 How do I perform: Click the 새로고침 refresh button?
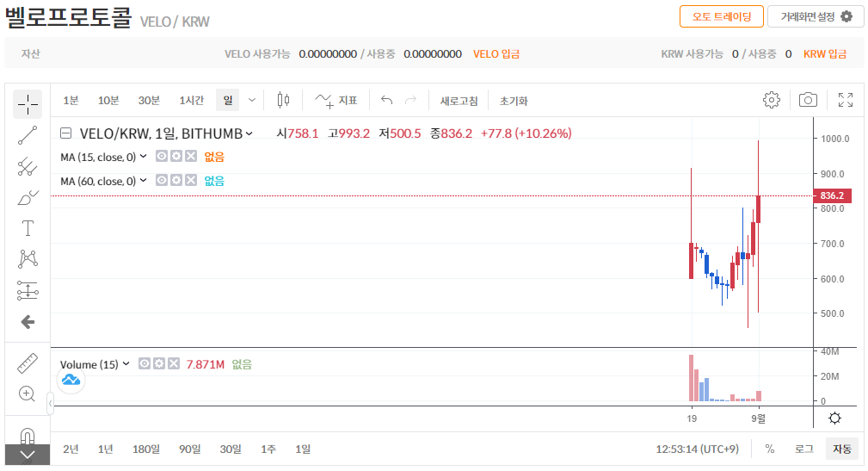(459, 101)
